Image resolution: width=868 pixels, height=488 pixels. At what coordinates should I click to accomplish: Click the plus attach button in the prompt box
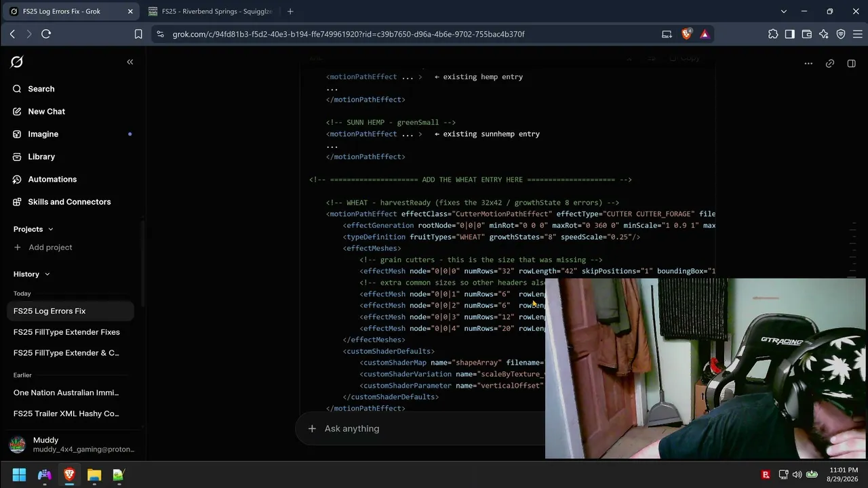[x=312, y=428]
